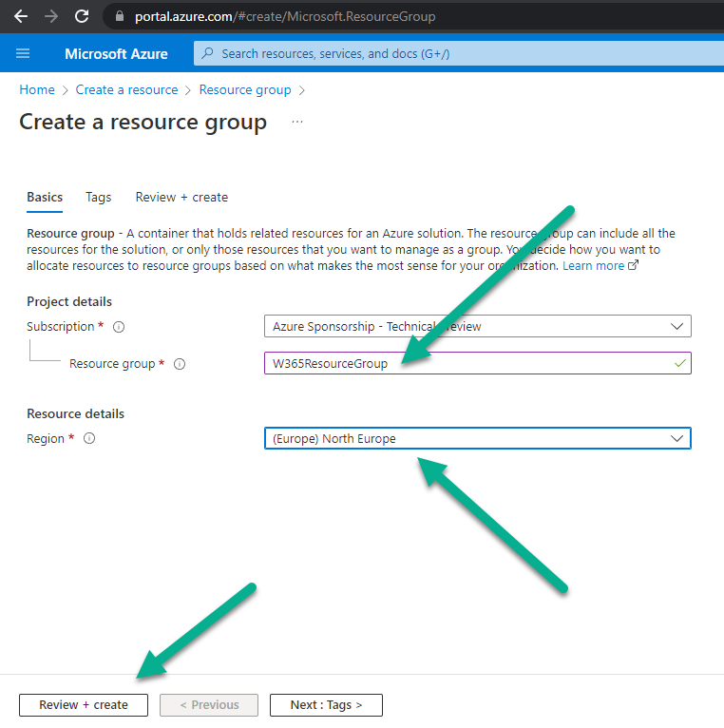Open the Subscription dropdown

[x=478, y=326]
